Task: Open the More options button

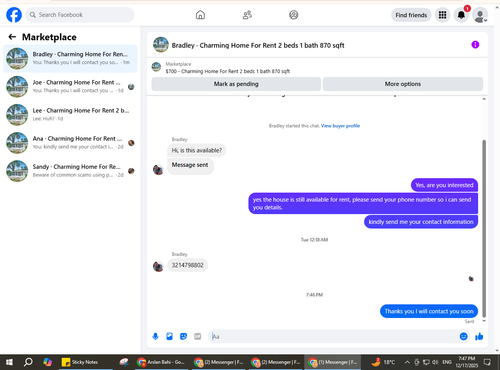Action: (x=403, y=84)
